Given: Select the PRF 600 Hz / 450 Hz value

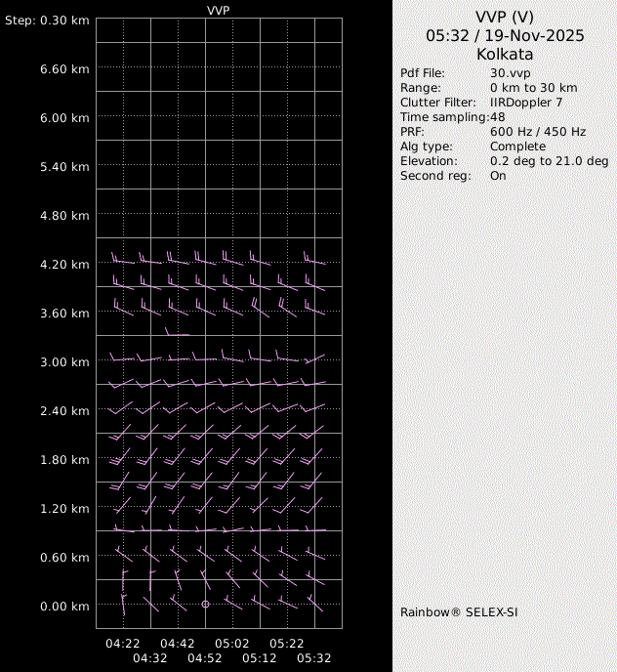Looking at the screenshot, I should pyautogui.click(x=538, y=132).
